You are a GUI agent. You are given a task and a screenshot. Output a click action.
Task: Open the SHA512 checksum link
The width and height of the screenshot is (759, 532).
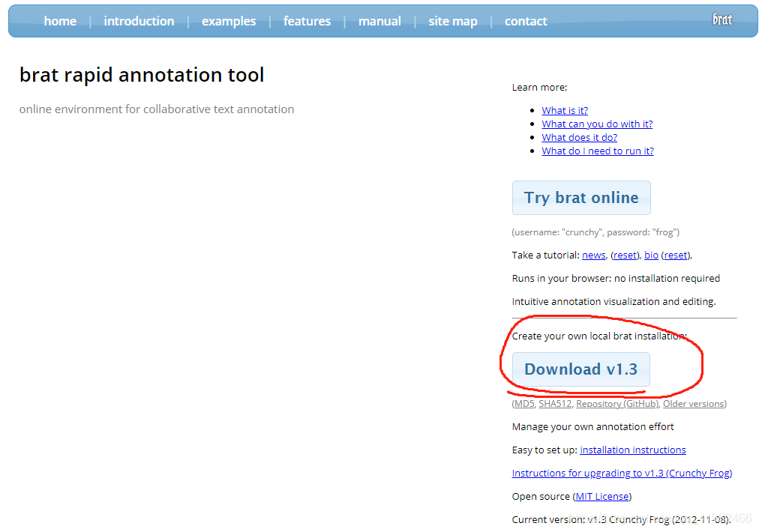pyautogui.click(x=555, y=404)
